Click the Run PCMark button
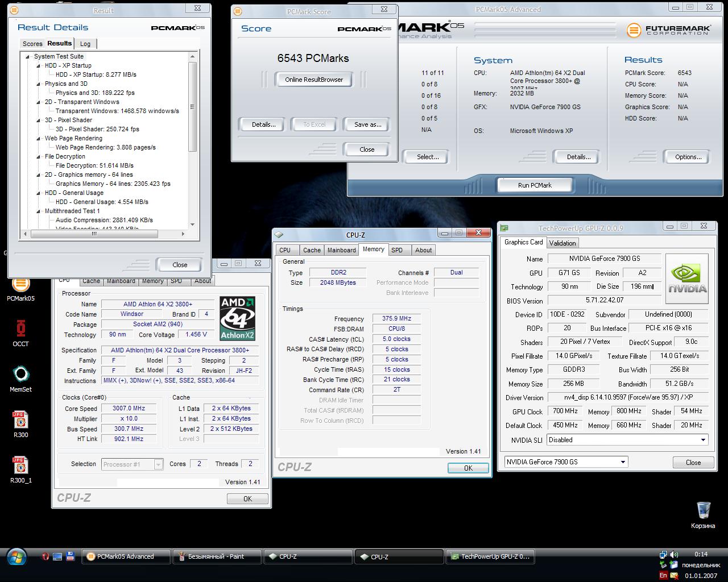The width and height of the screenshot is (728, 582). pyautogui.click(x=535, y=185)
